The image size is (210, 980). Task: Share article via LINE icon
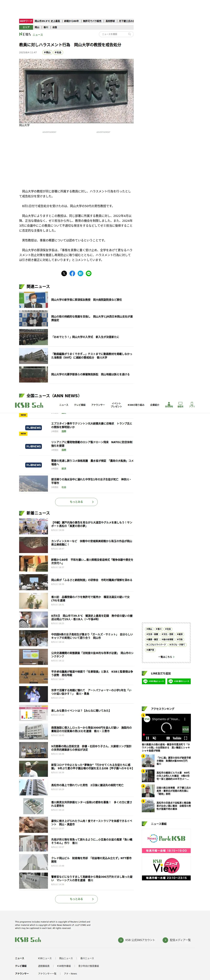click(x=89, y=273)
